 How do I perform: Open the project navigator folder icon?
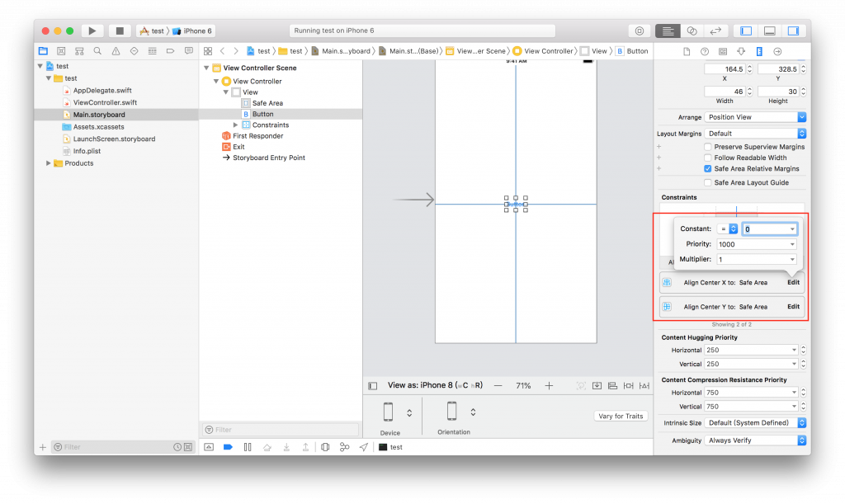43,51
